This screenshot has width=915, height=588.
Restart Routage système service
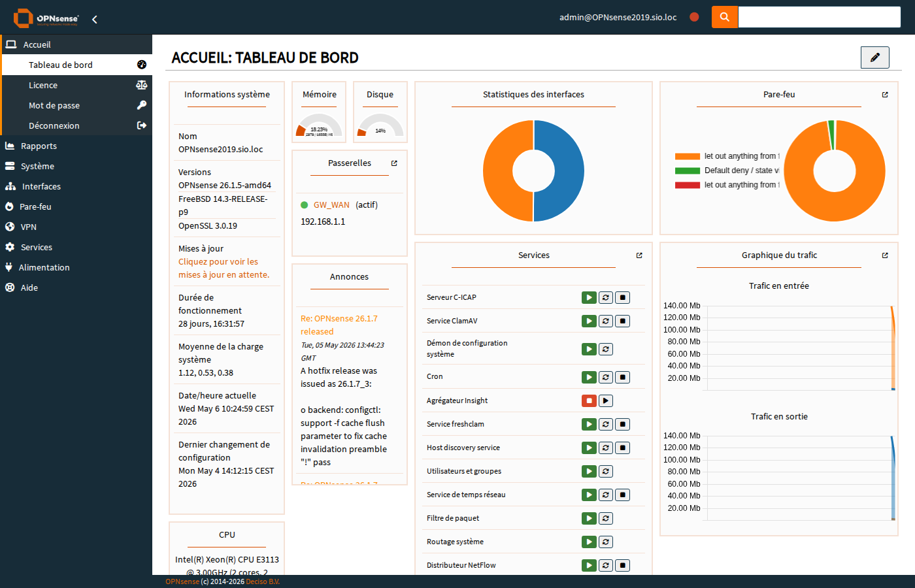(x=606, y=542)
